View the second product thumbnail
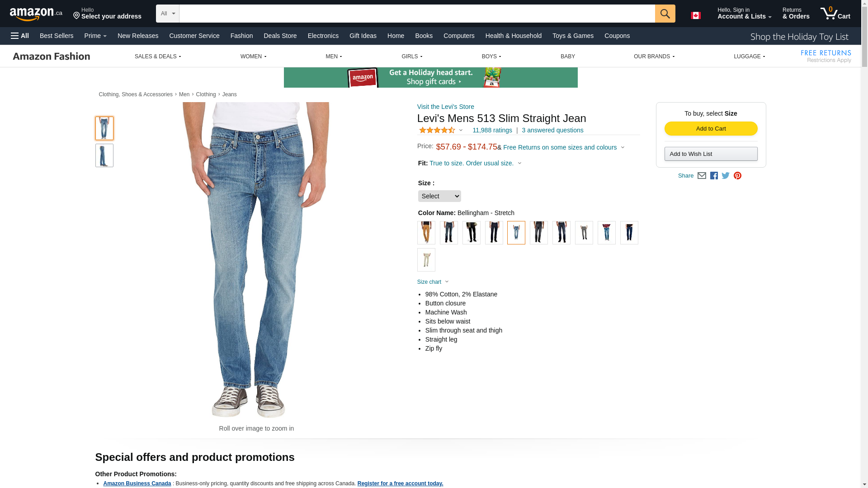This screenshot has height=488, width=868. [x=104, y=155]
